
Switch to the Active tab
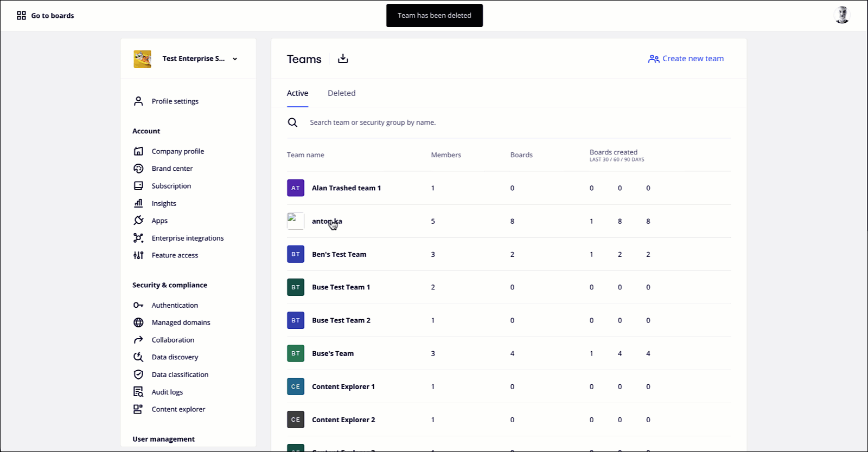(x=297, y=93)
